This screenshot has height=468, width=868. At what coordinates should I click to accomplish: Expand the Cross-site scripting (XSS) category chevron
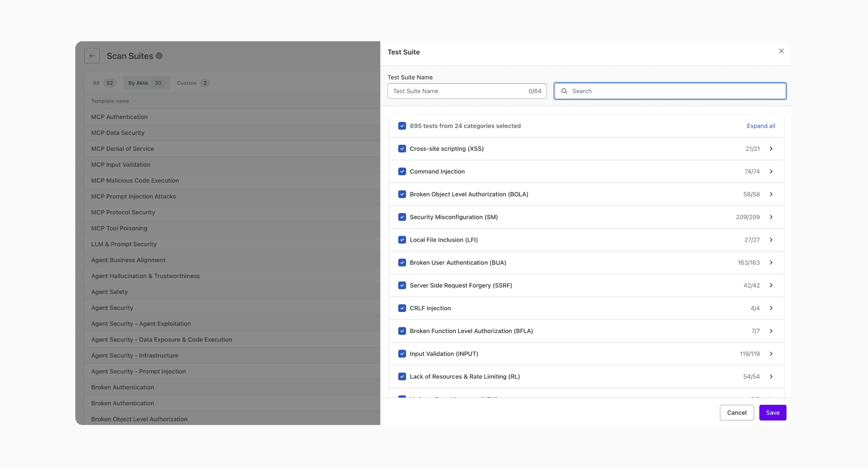tap(771, 149)
